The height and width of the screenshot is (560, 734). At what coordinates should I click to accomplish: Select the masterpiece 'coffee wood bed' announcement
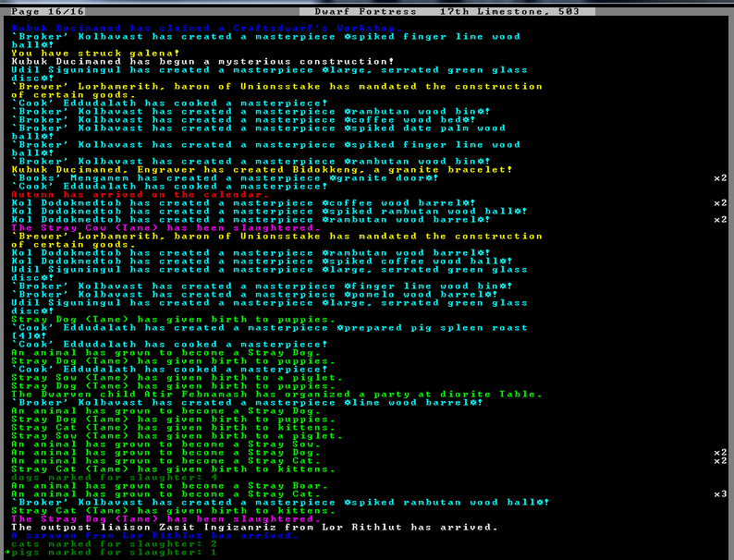243,120
